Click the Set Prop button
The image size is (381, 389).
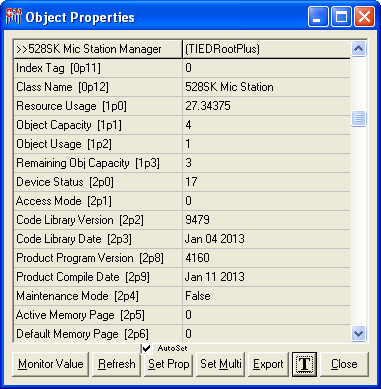pyautogui.click(x=169, y=364)
